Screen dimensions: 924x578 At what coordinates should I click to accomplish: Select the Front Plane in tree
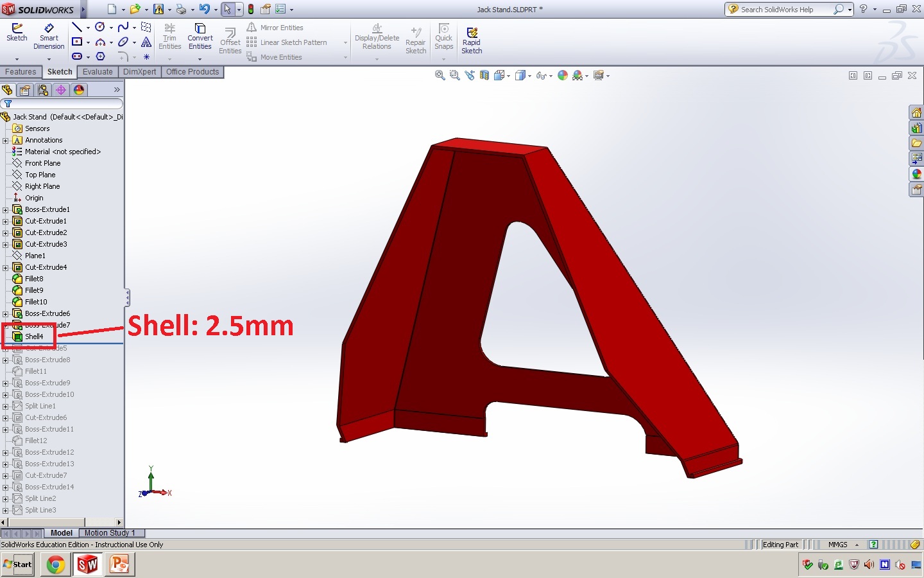pos(42,163)
